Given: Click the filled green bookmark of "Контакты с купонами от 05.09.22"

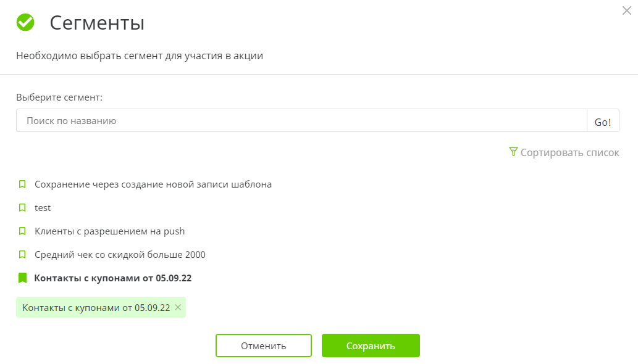Looking at the screenshot, I should (x=22, y=278).
